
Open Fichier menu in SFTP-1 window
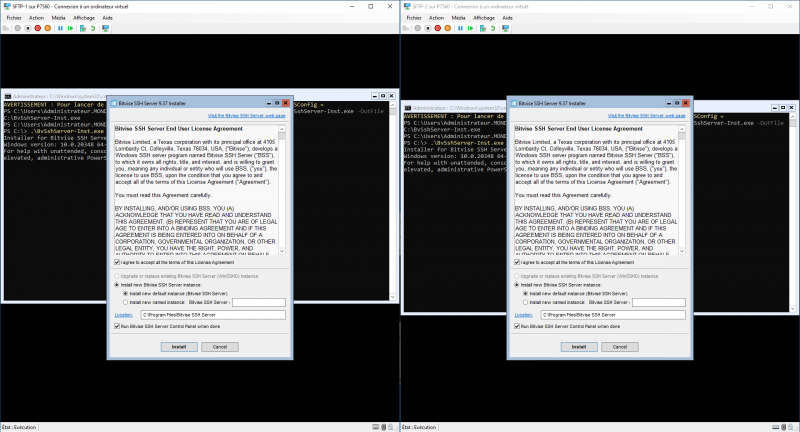pyautogui.click(x=14, y=18)
